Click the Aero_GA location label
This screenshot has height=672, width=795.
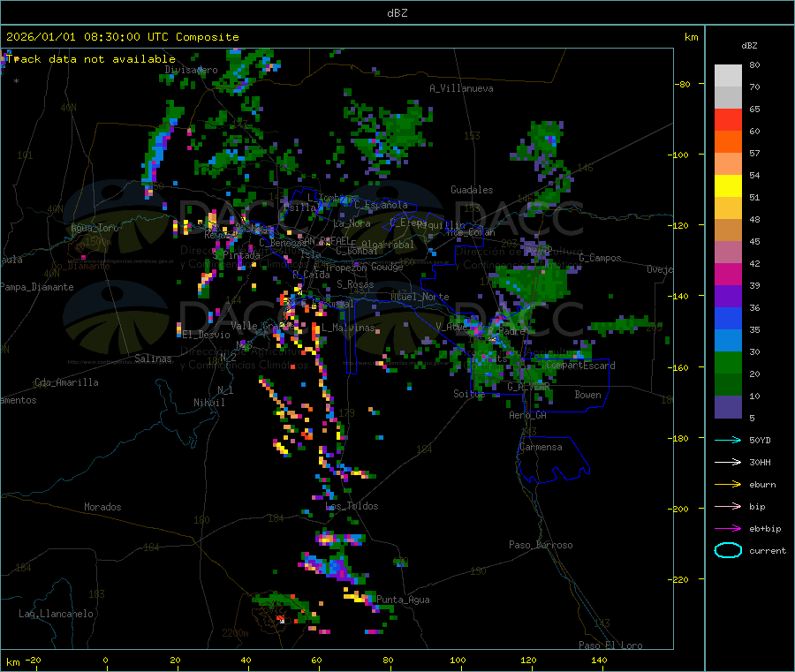528,416
